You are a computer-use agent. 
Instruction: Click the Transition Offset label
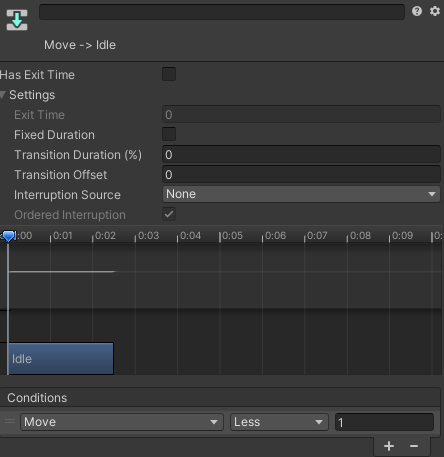(61, 175)
